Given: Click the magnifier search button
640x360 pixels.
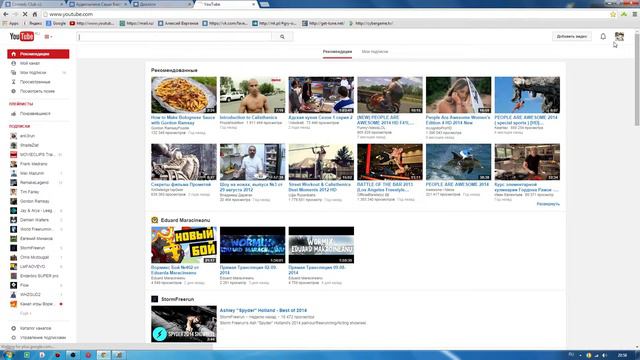Looking at the screenshot, I should point(282,37).
